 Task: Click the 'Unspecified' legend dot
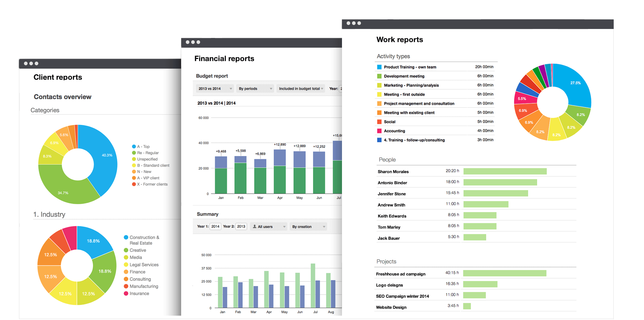134,159
